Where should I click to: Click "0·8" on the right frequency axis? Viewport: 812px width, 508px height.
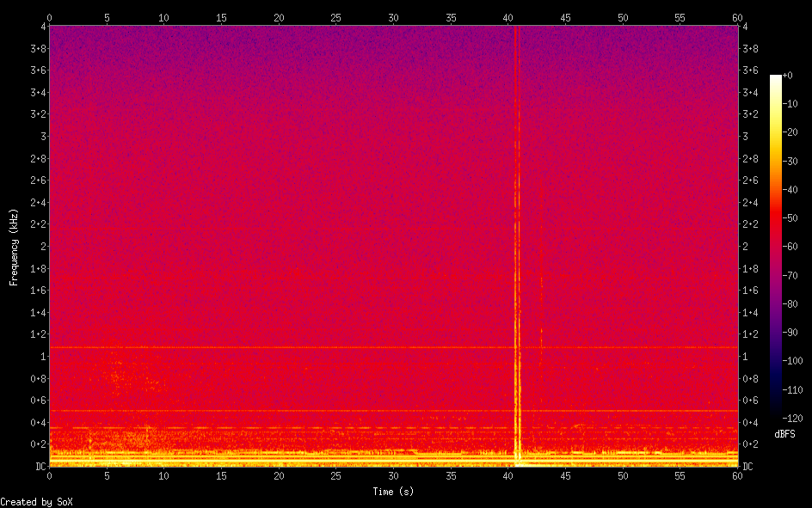pyautogui.click(x=750, y=379)
